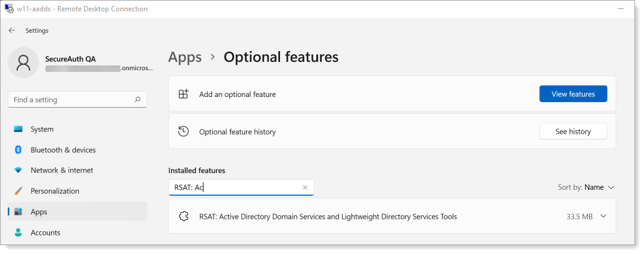Screen dimensions: 644x254
Task: Click the Add an optional feature grid icon
Action: coord(183,94)
